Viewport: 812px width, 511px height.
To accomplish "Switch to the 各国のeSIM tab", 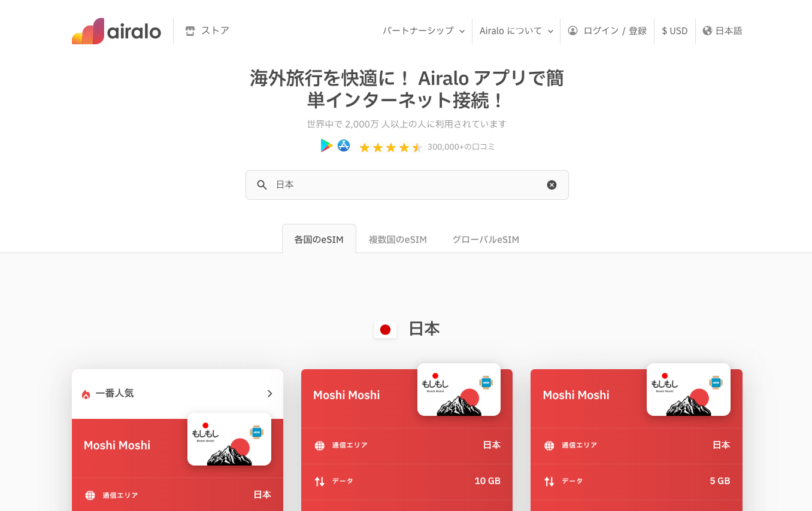I will click(x=319, y=239).
